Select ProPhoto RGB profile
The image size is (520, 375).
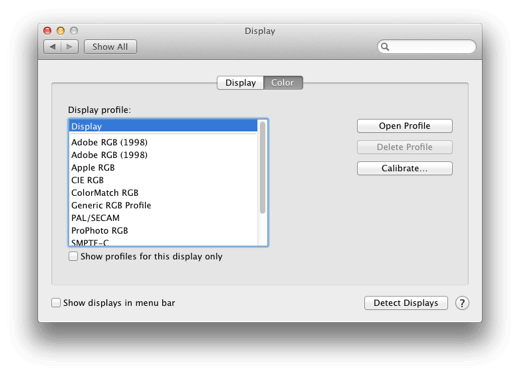coord(163,231)
